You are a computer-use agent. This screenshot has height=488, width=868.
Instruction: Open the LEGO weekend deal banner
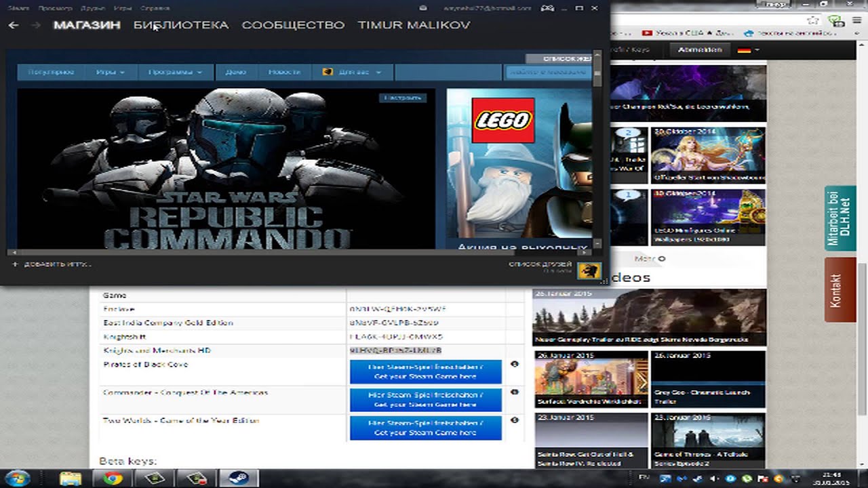[519, 168]
